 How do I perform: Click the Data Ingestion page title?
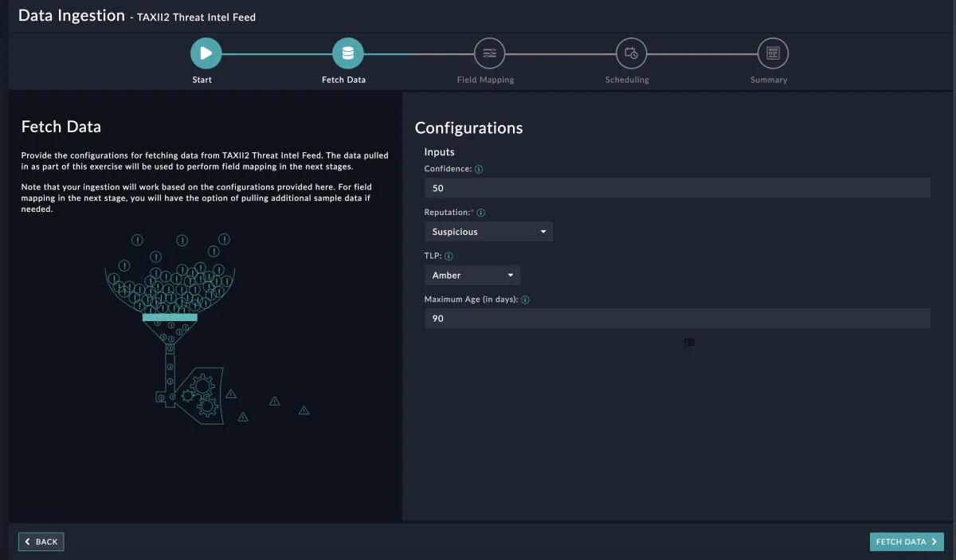point(72,15)
